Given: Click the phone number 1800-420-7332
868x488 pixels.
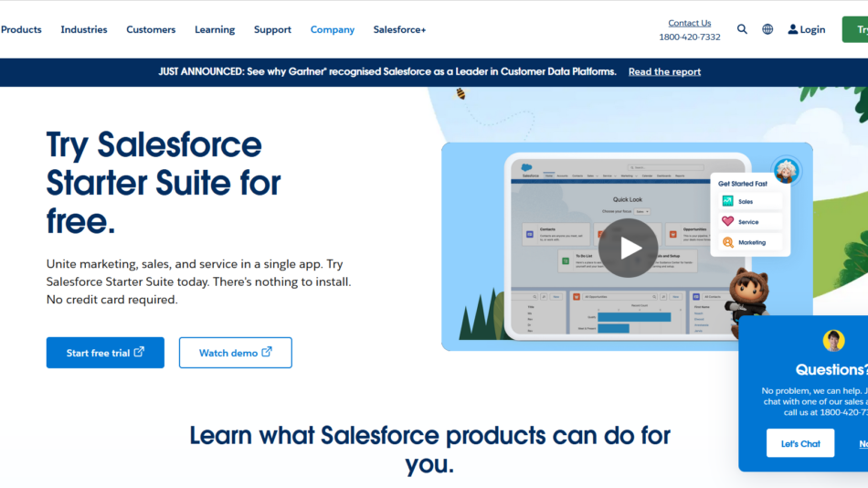Looking at the screenshot, I should [689, 37].
